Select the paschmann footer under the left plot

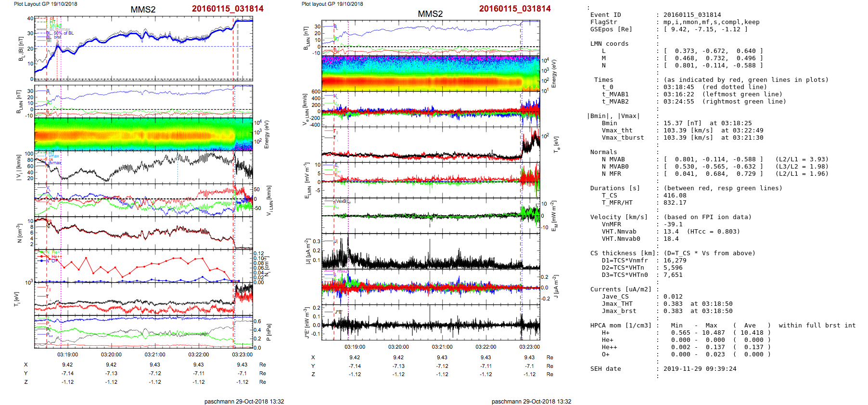[244, 401]
